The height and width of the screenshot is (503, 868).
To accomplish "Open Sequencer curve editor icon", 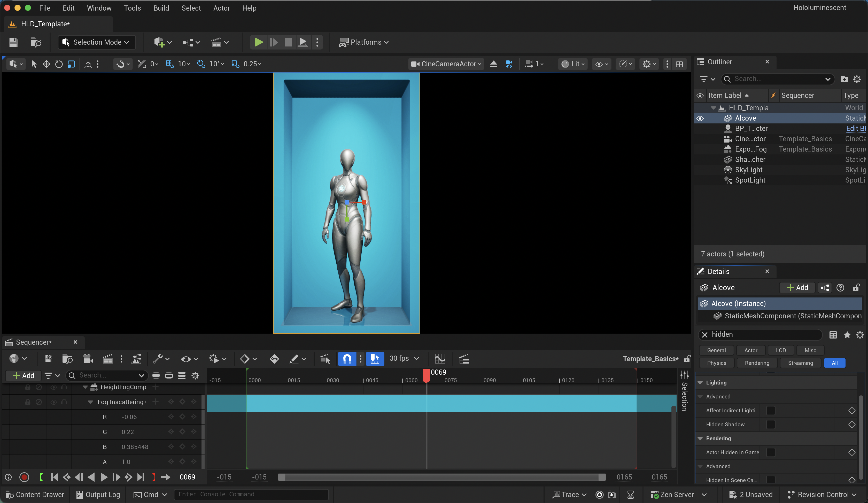I will [x=440, y=359].
